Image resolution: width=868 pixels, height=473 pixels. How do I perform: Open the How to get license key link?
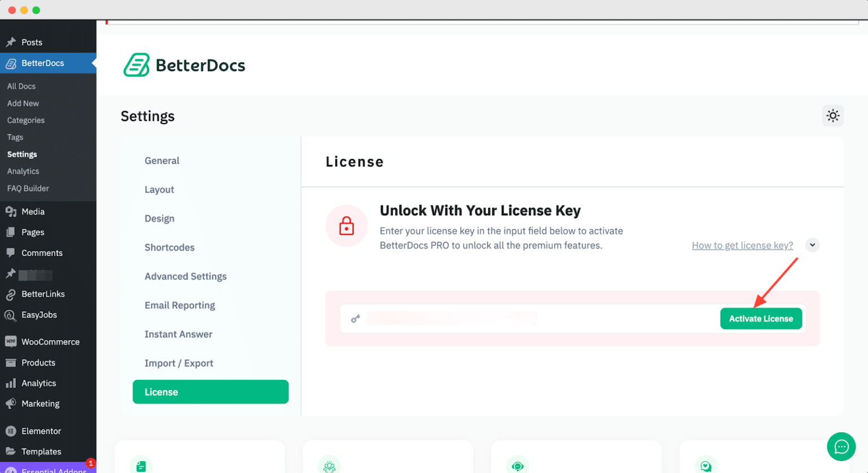742,245
